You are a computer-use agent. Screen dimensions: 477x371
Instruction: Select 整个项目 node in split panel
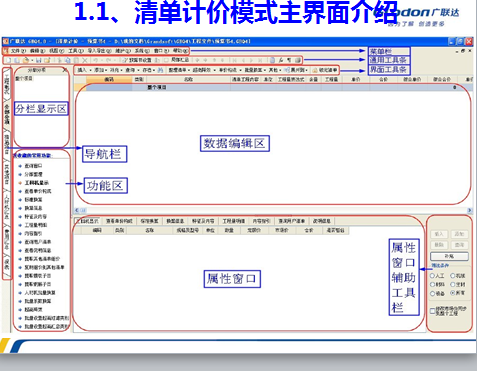(24, 78)
